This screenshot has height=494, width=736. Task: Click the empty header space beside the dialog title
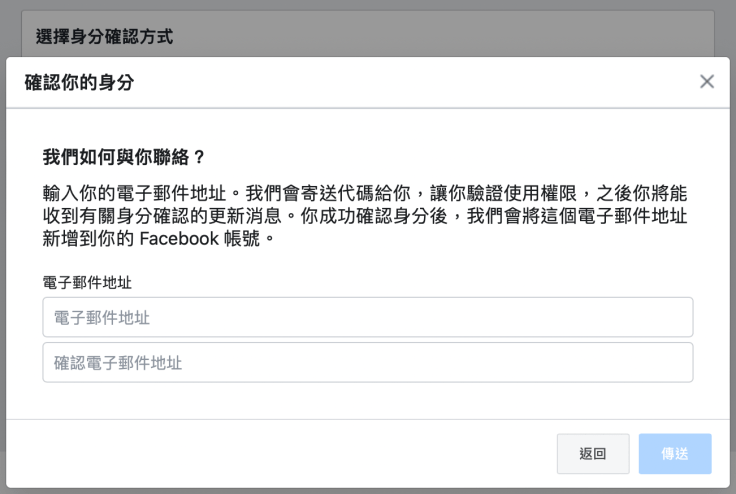[x=400, y=83]
